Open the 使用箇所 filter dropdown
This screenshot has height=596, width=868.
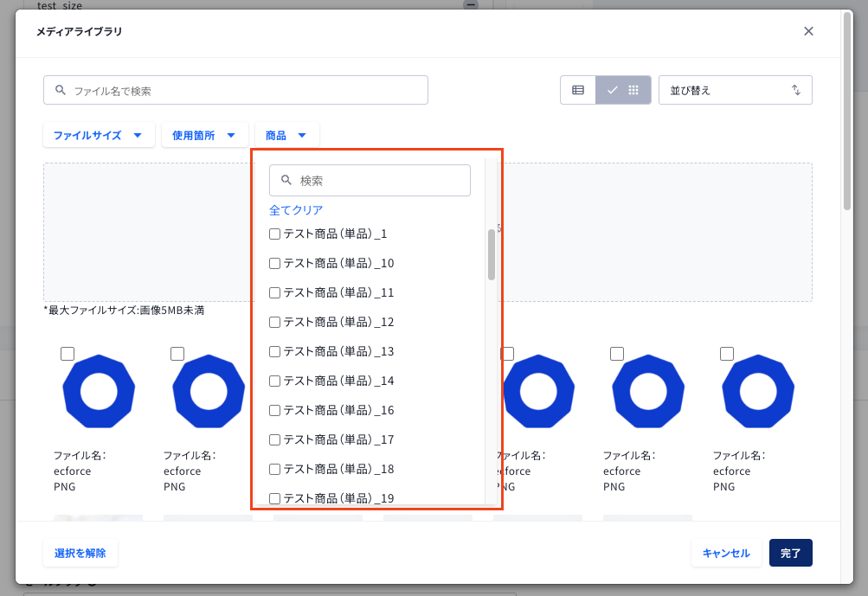(x=204, y=135)
